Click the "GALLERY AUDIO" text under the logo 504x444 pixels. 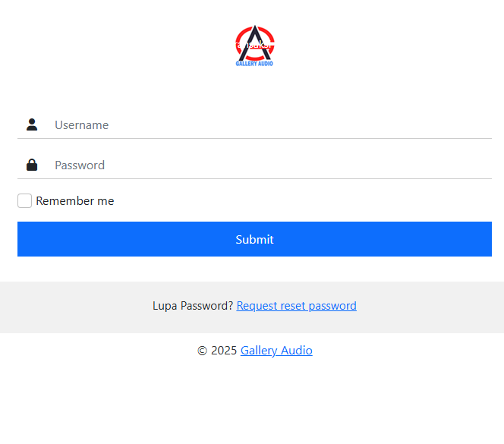254,64
